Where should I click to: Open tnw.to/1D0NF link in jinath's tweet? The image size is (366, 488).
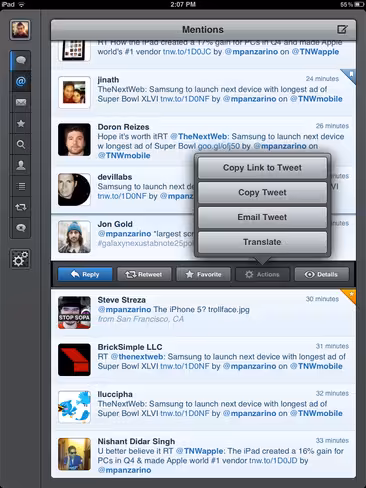point(185,99)
